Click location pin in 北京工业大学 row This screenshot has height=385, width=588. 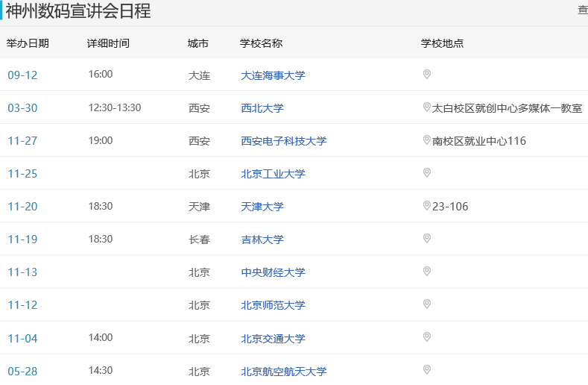[427, 173]
